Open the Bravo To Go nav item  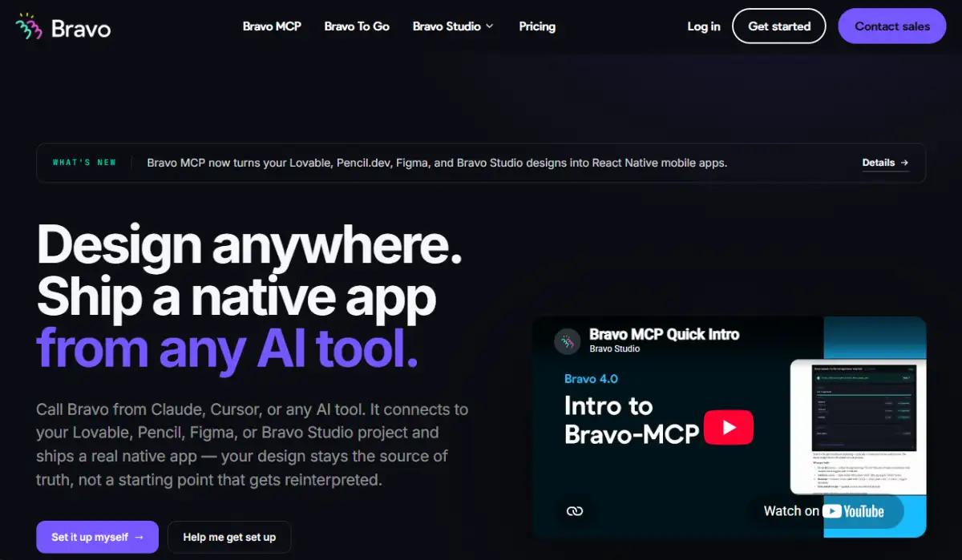[x=357, y=26]
